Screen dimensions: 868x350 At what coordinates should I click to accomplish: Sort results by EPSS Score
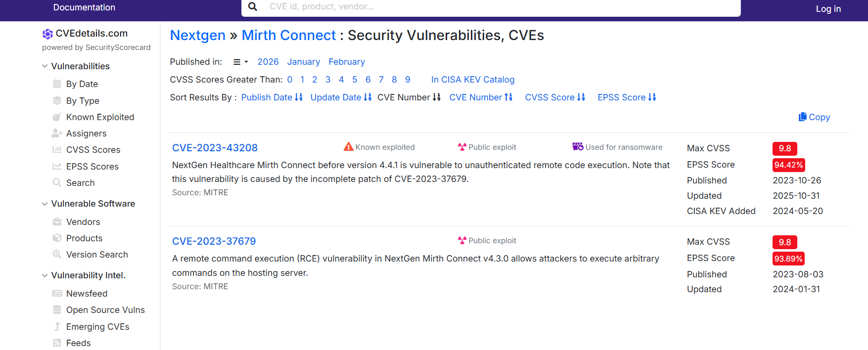[x=627, y=97]
